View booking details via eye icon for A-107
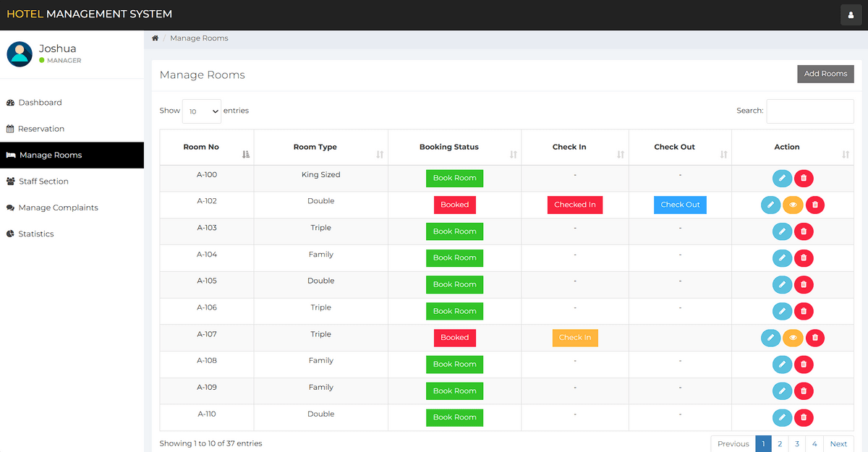Screen dimensions: 868x452 click(x=793, y=338)
